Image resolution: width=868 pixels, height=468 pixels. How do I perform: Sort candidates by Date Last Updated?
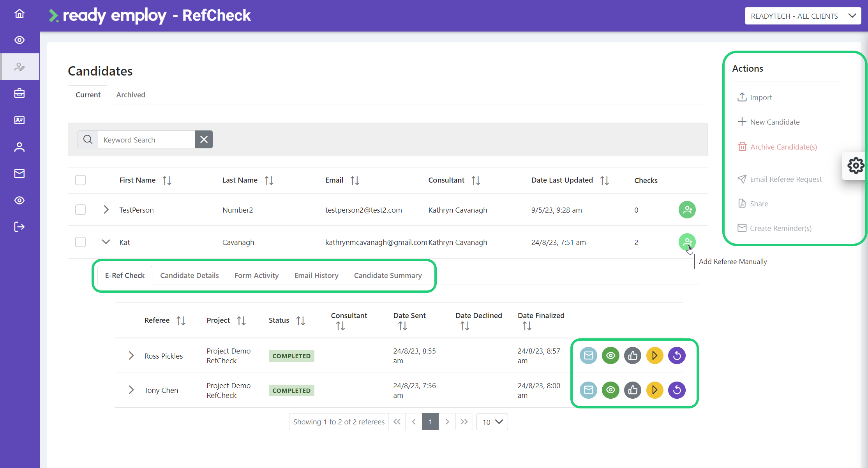(x=605, y=180)
